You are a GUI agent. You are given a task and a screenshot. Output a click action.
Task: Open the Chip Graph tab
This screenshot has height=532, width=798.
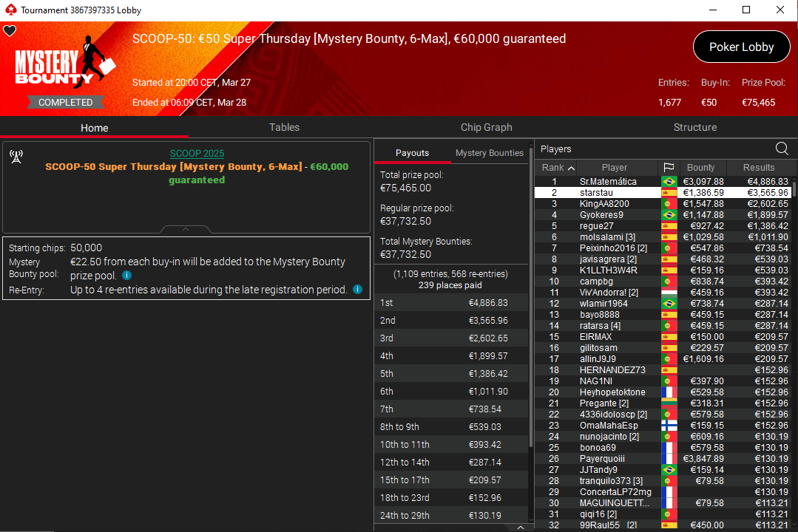[486, 127]
